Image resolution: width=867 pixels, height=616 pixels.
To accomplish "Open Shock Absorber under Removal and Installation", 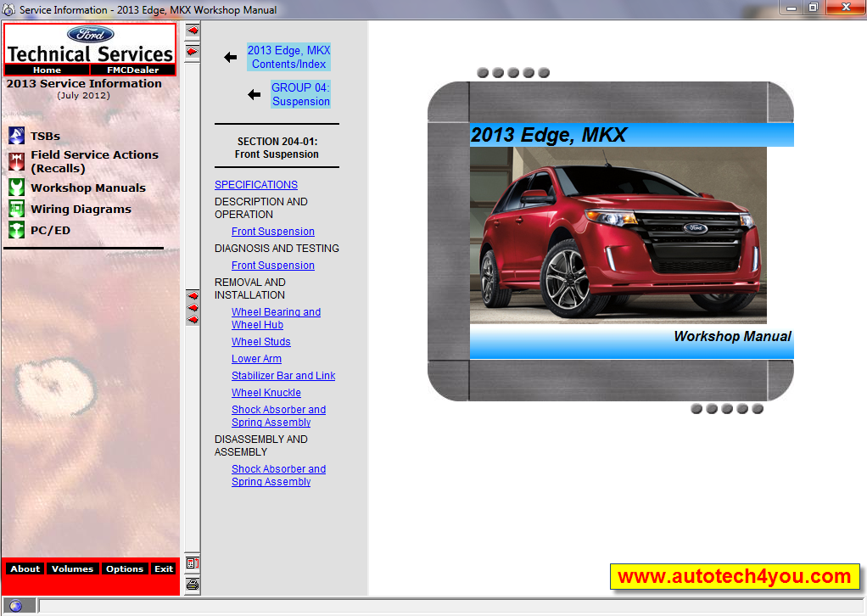I will (278, 416).
